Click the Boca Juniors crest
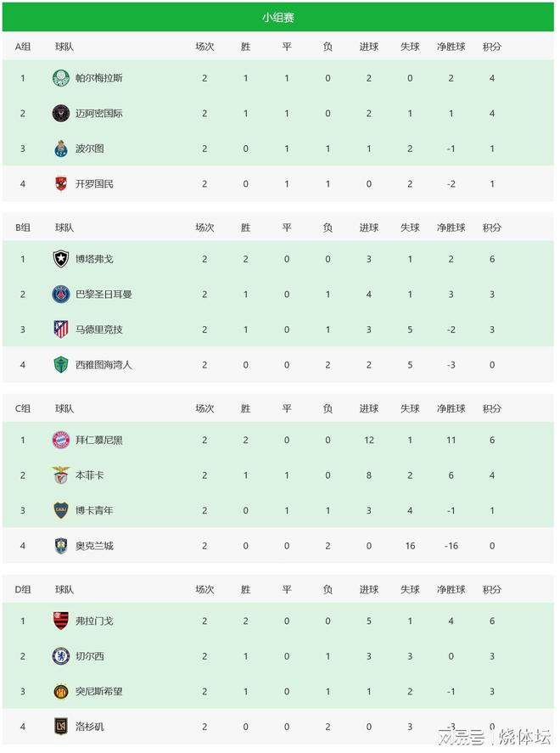Image resolution: width=560 pixels, height=753 pixels. pyautogui.click(x=61, y=510)
